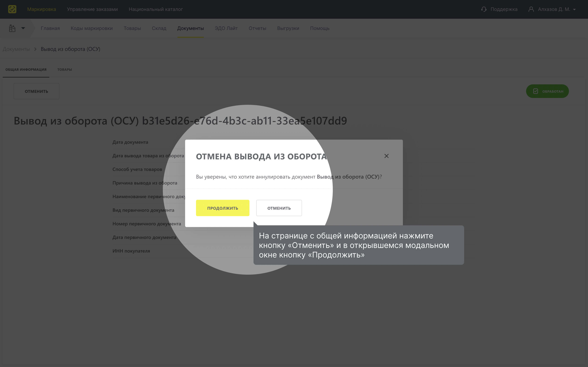Click the support headset icon
Viewport: 588px width, 367px height.
tap(484, 9)
